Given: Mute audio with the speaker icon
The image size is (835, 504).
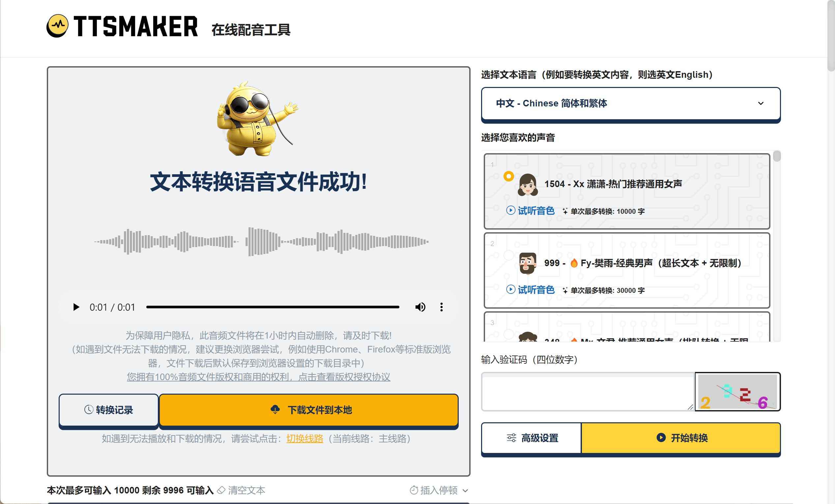Looking at the screenshot, I should (x=420, y=307).
